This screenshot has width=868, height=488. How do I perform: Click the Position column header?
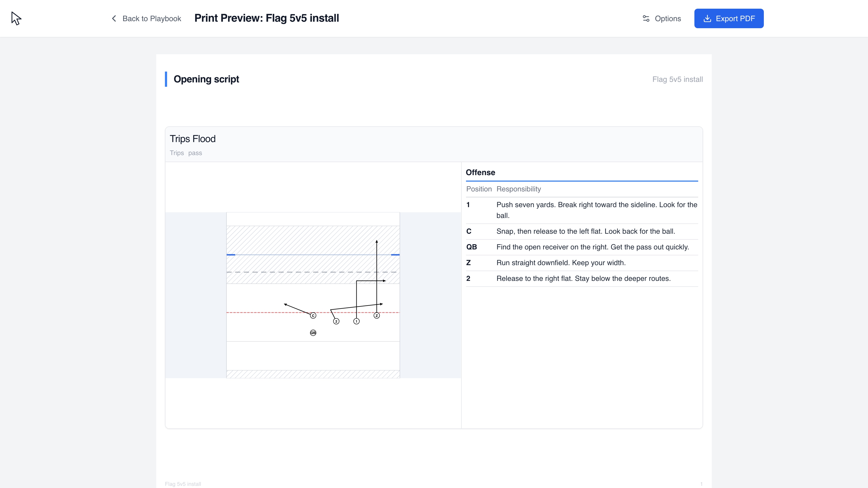pos(479,189)
